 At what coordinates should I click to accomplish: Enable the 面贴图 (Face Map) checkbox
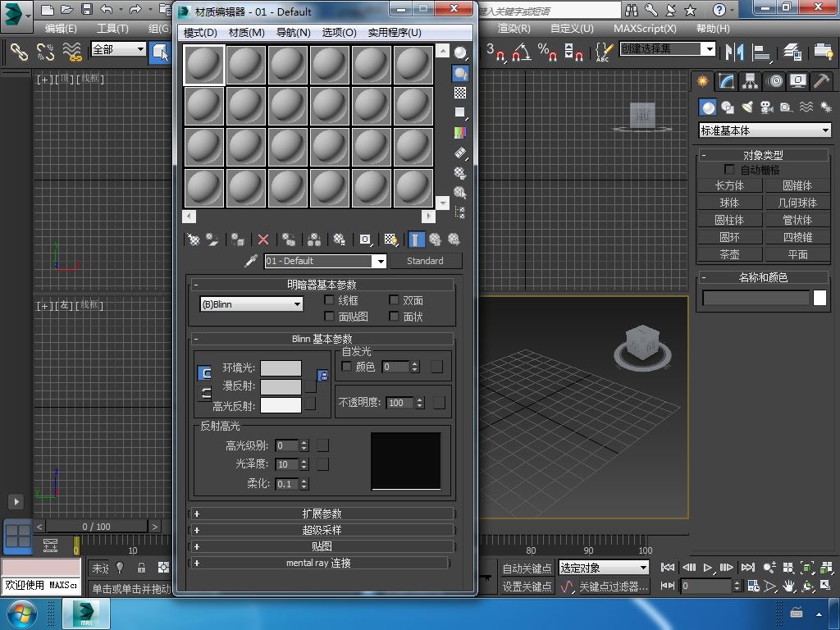329,316
